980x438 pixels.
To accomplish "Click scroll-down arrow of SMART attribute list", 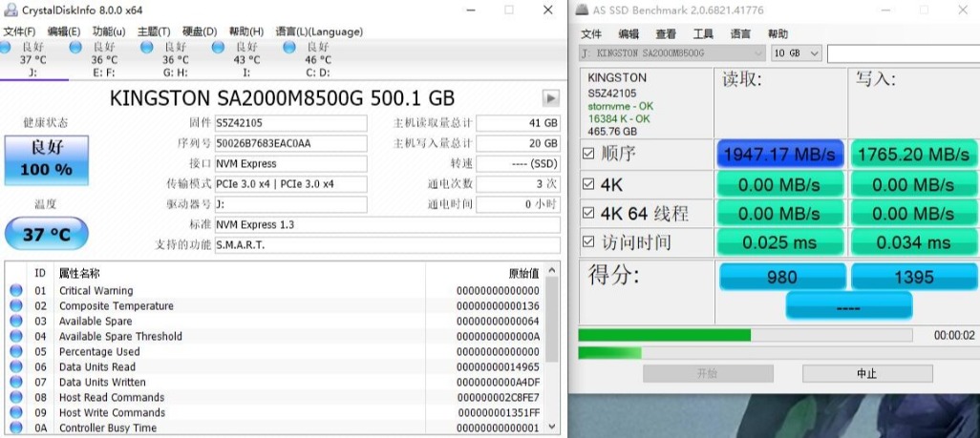I will coord(552,427).
